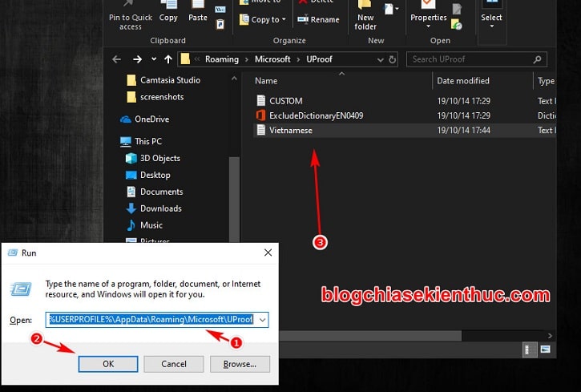
Task: Select the Vietnamese file
Action: [405, 131]
